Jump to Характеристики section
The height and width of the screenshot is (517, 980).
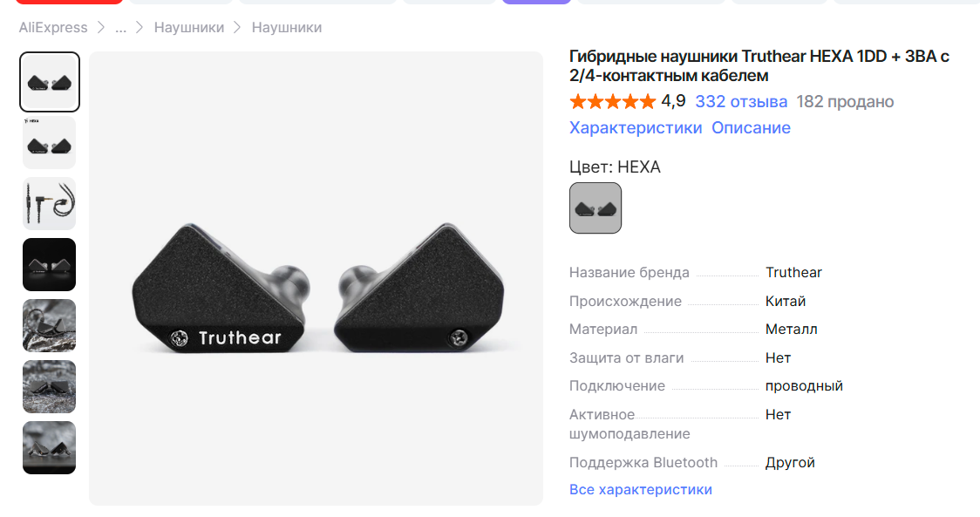(x=636, y=127)
